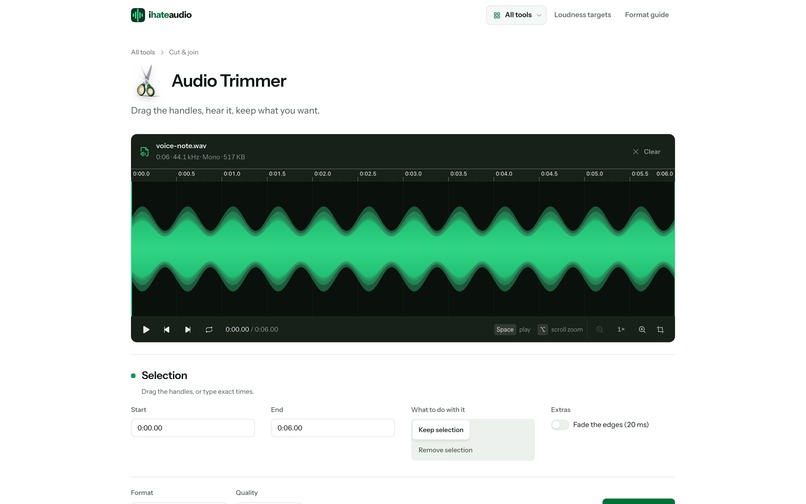Select Keep selection option
The image size is (806, 504).
[441, 430]
